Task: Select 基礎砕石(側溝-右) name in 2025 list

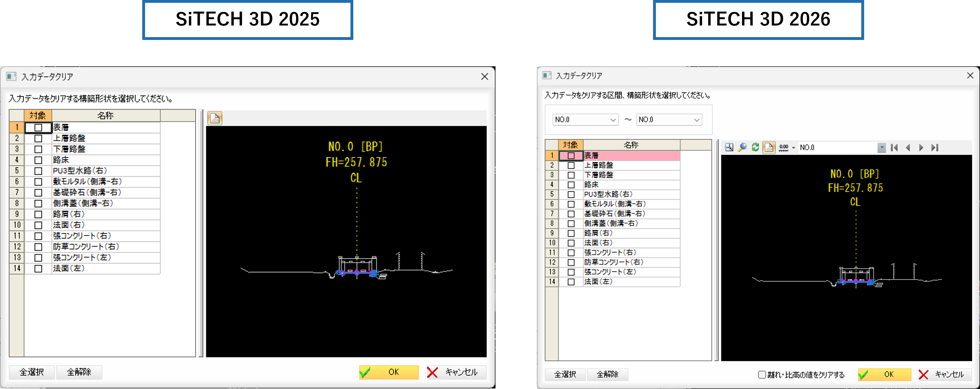Action: (106, 193)
